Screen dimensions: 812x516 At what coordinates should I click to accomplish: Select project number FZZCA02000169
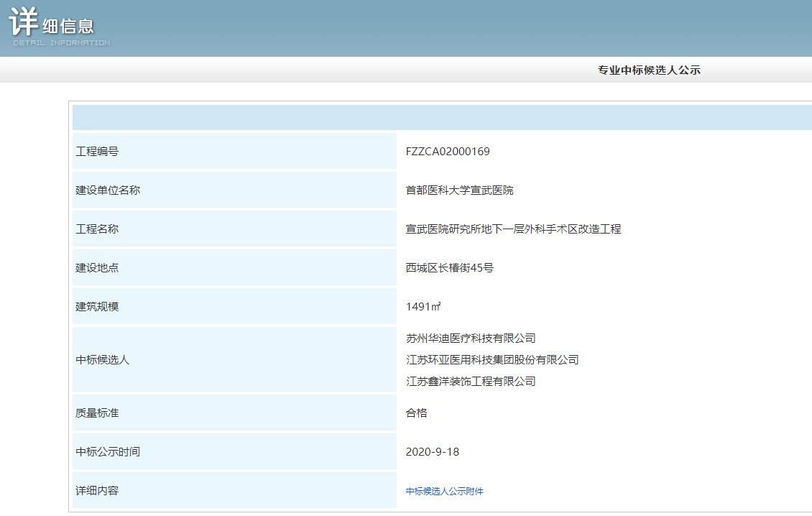coord(448,151)
